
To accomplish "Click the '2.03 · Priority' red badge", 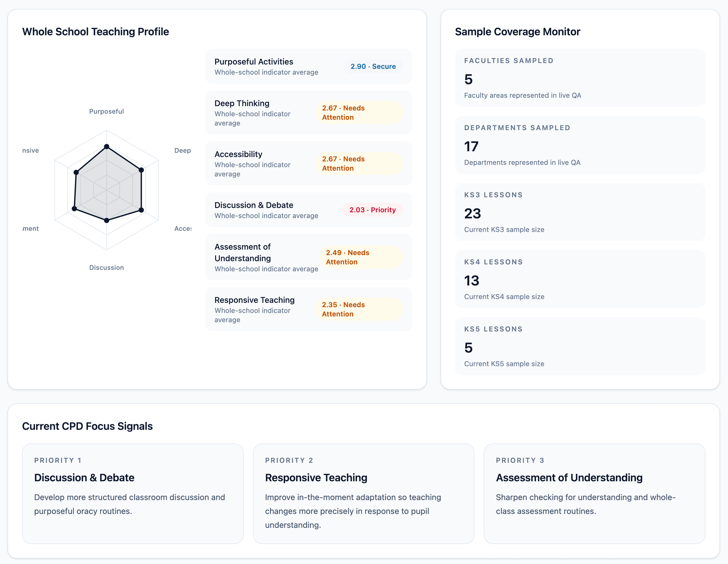I will [x=372, y=210].
